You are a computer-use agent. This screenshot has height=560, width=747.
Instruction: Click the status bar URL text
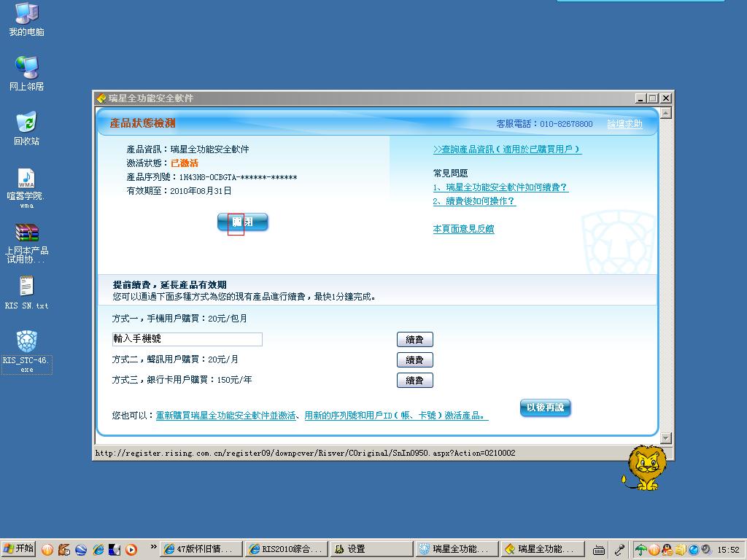click(306, 453)
